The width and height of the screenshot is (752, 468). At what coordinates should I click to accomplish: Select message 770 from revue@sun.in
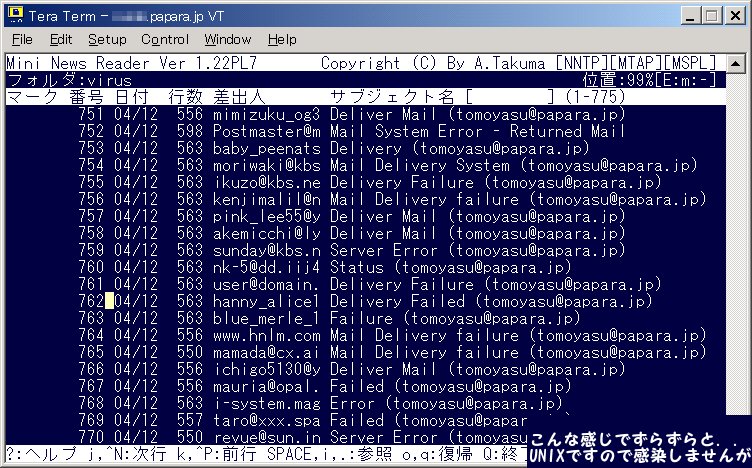pyautogui.click(x=303, y=437)
